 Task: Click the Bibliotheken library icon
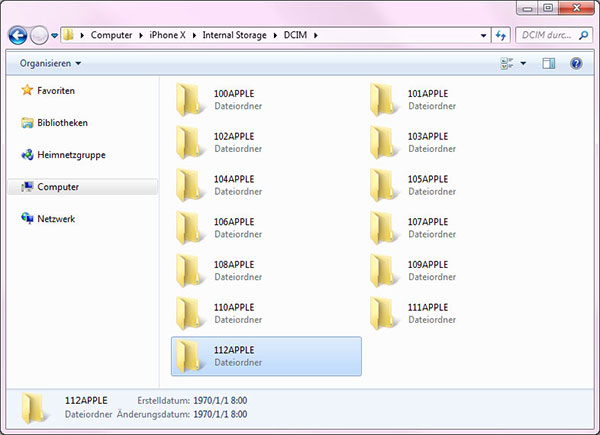[x=27, y=123]
